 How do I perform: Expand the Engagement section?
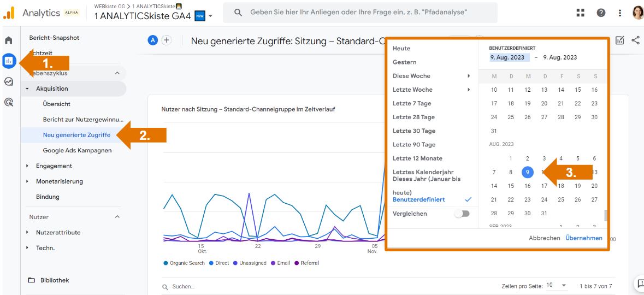[x=54, y=166]
